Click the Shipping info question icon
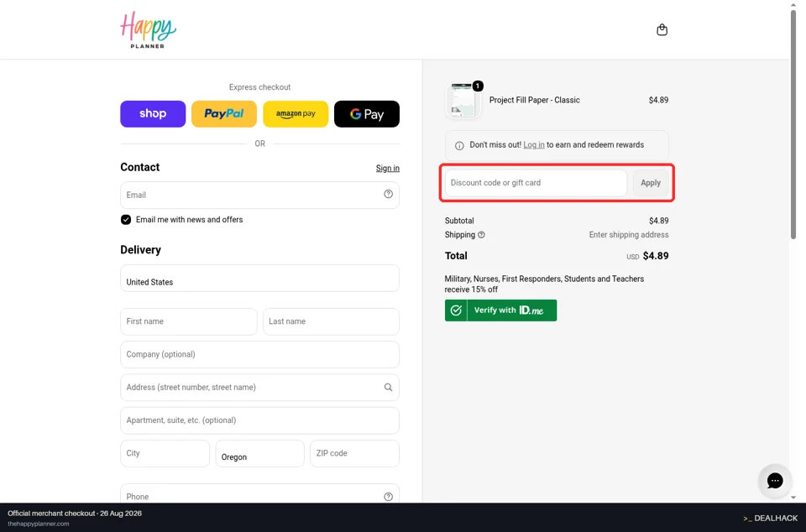Screen dimensions: 806x532 (x=481, y=235)
